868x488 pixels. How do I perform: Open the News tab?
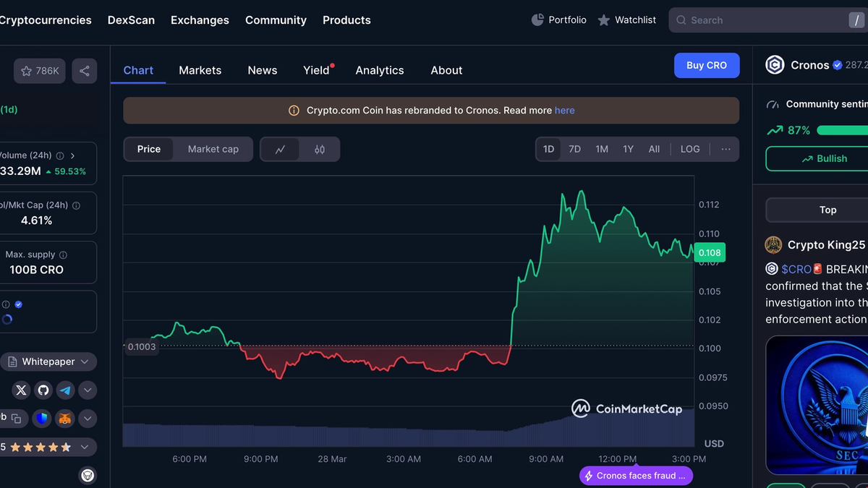[x=263, y=70]
